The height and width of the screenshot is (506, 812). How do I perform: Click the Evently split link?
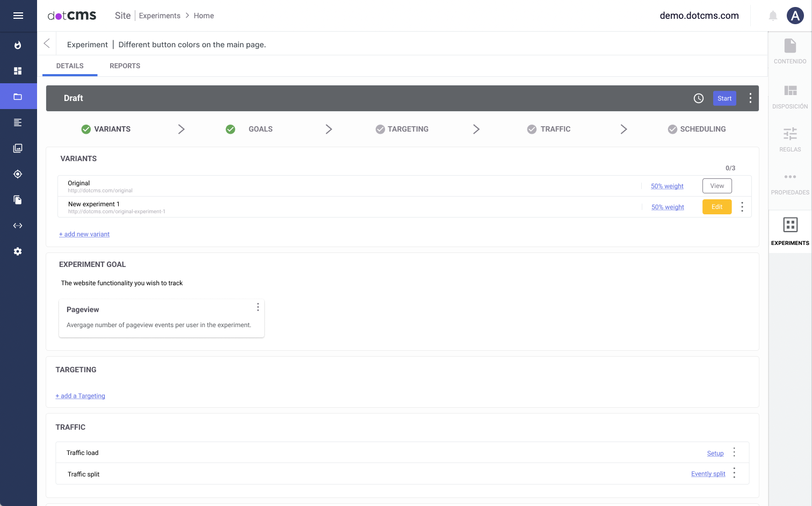(708, 474)
